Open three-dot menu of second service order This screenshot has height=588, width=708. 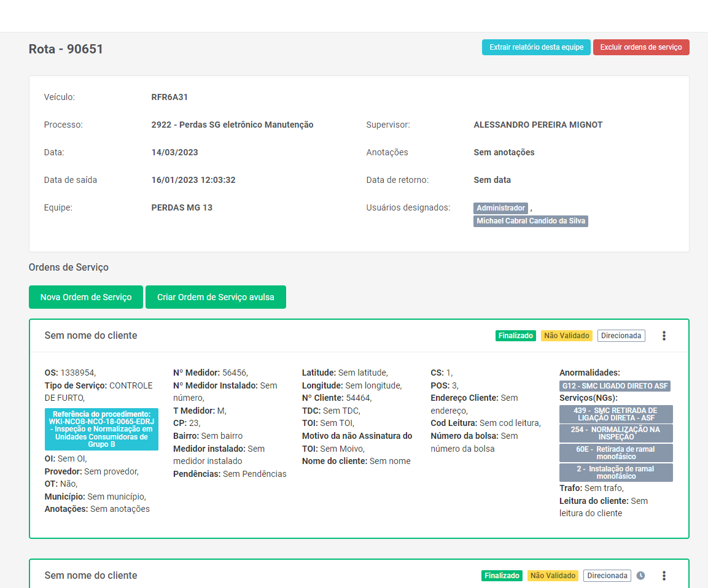(x=664, y=576)
